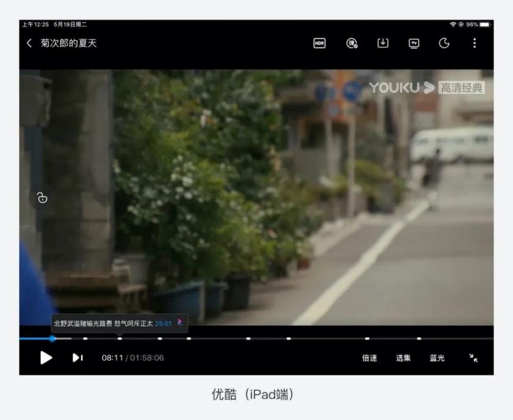Tap the moon icon in top bar
This screenshot has width=513, height=420.
tap(444, 43)
